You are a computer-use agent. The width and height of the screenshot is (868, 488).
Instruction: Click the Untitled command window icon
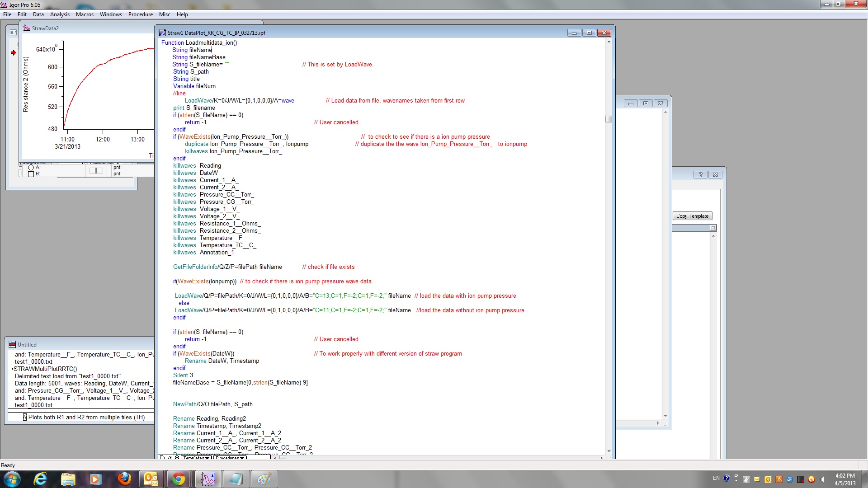(12, 344)
